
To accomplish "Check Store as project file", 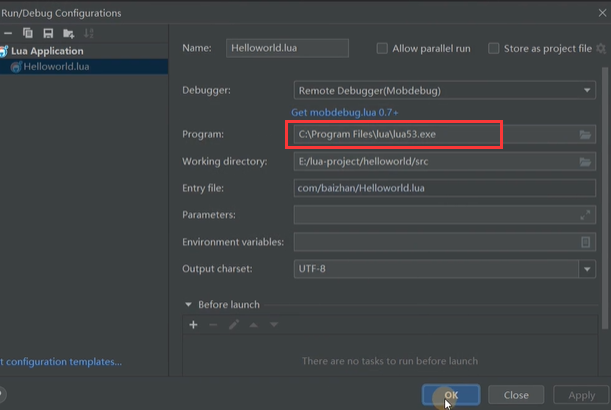I will (x=493, y=48).
